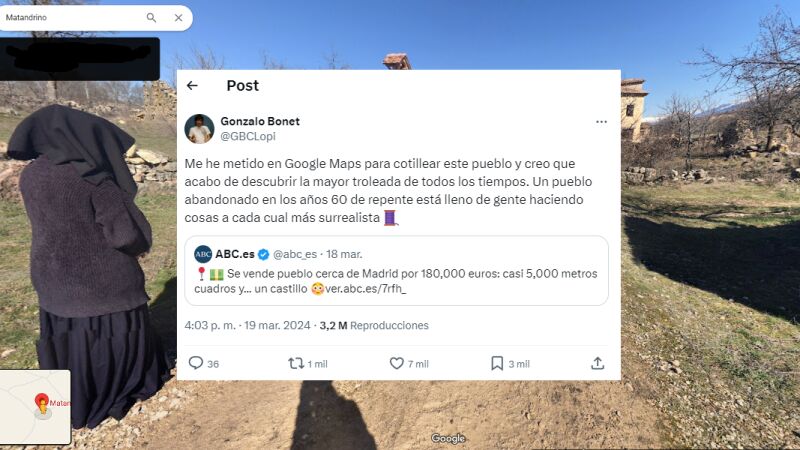Bookmark the post with the bookmark icon

pos(497,363)
